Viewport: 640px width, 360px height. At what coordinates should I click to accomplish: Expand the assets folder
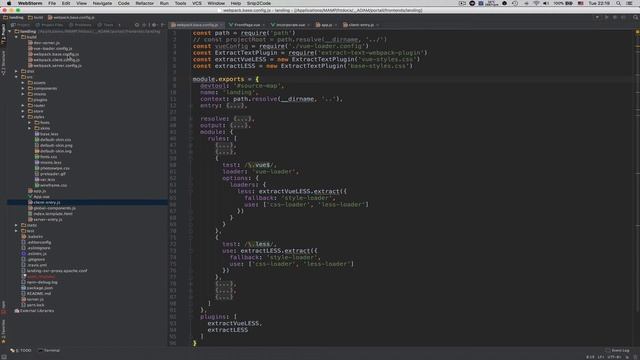pyautogui.click(x=23, y=83)
